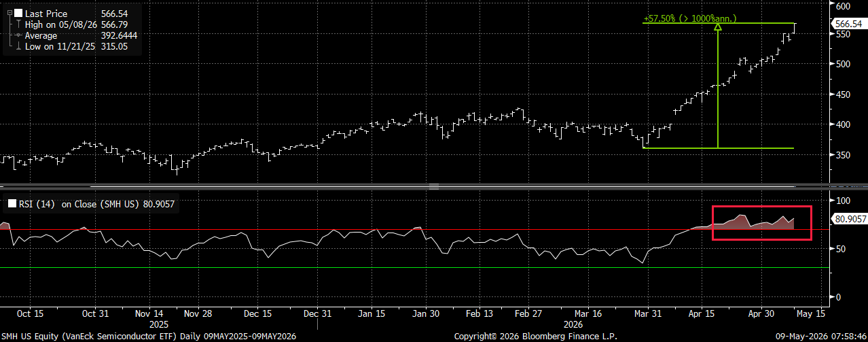
Task: Click the 50 label on RSI axis
Action: coord(841,249)
